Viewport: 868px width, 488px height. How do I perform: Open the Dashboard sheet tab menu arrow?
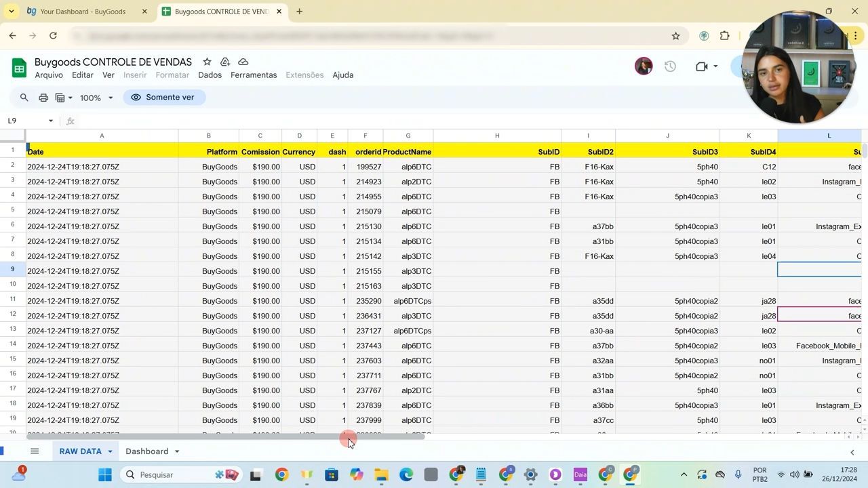177,451
